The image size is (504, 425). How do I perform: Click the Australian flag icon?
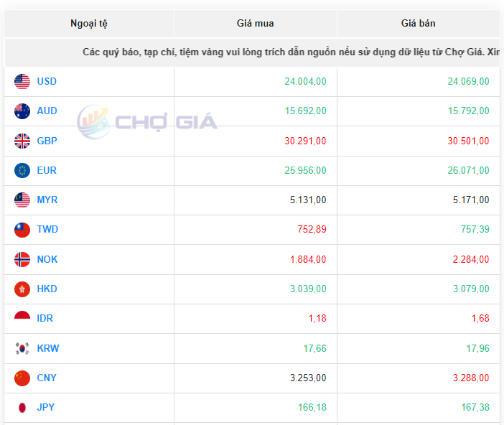pos(22,111)
